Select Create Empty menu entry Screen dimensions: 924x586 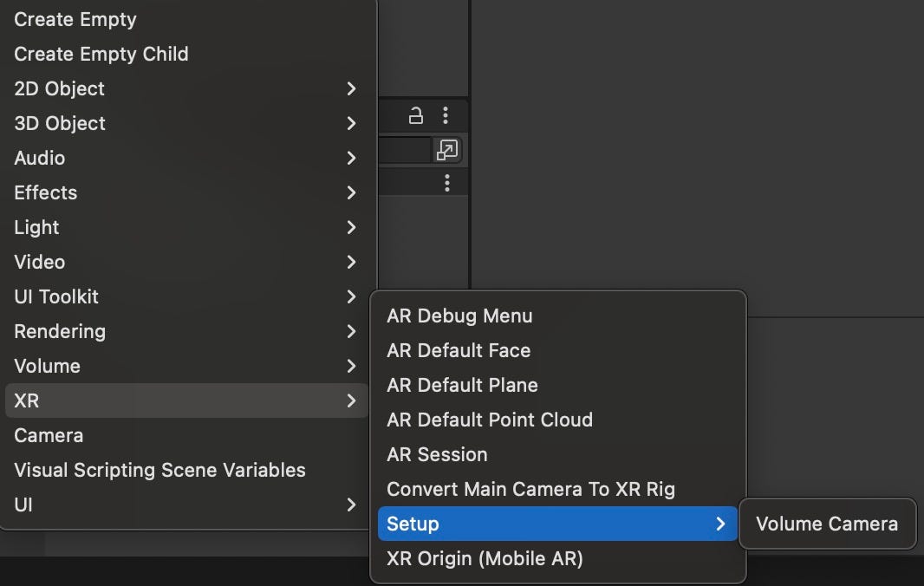pyautogui.click(x=75, y=19)
